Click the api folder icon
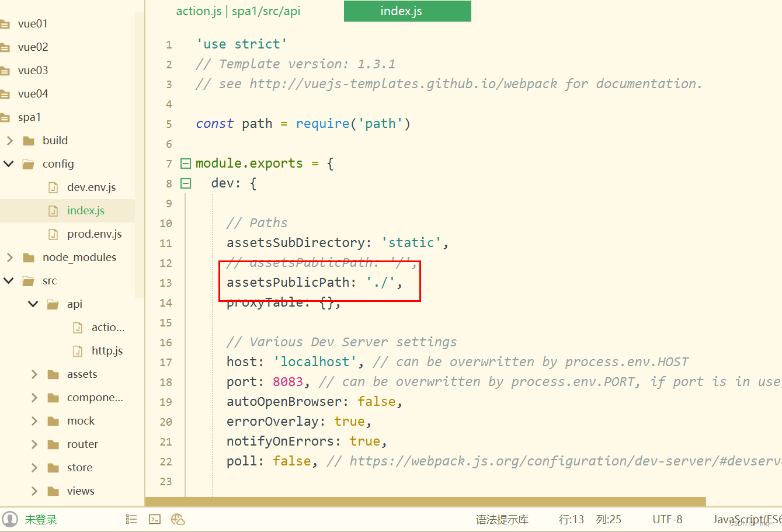The height and width of the screenshot is (532, 782). (53, 304)
